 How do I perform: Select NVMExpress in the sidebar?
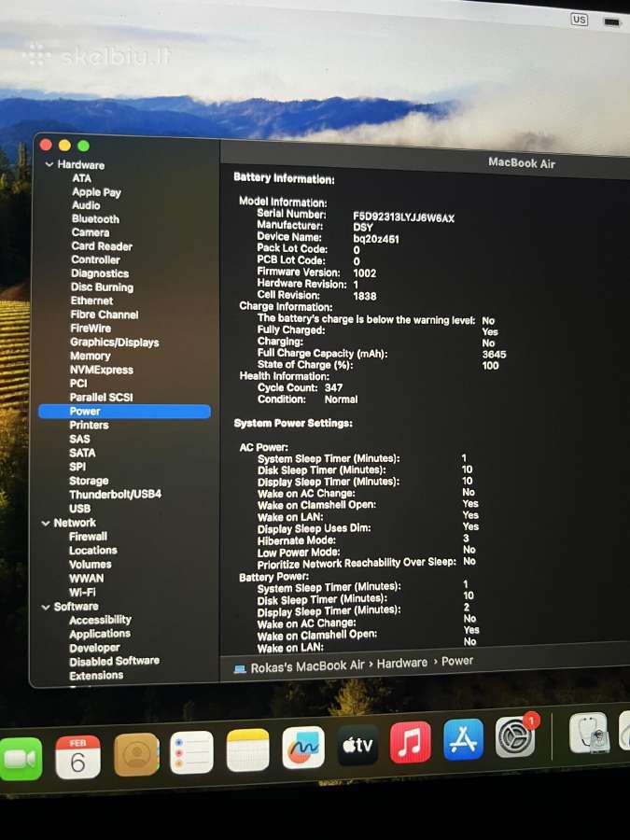coord(101,370)
